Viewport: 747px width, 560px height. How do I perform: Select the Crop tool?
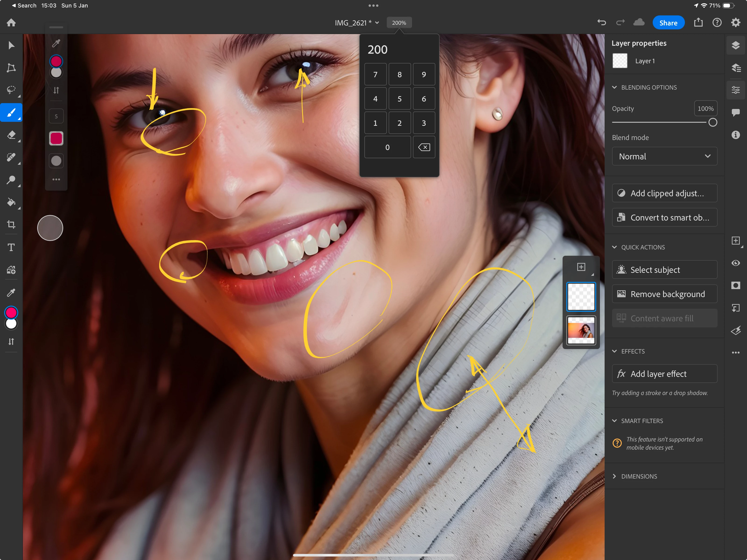click(11, 224)
